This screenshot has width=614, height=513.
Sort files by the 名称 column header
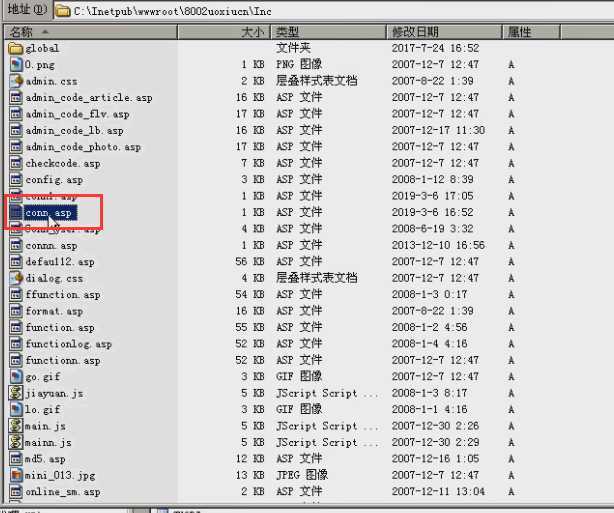click(91, 32)
